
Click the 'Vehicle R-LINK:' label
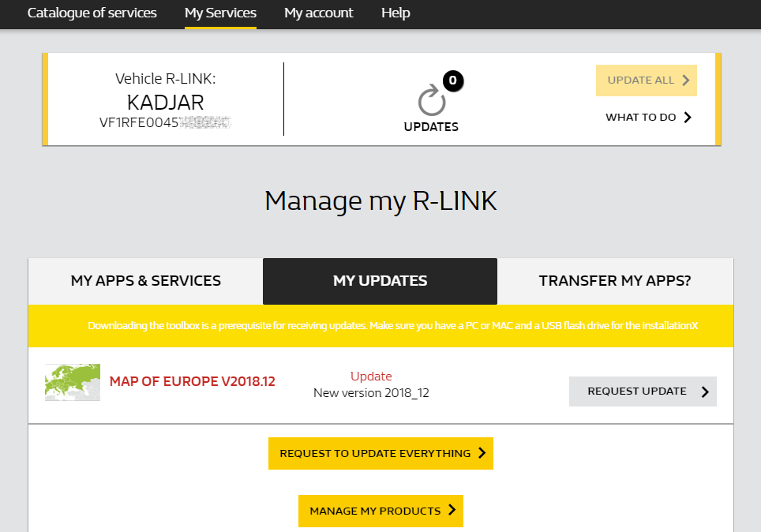click(166, 79)
